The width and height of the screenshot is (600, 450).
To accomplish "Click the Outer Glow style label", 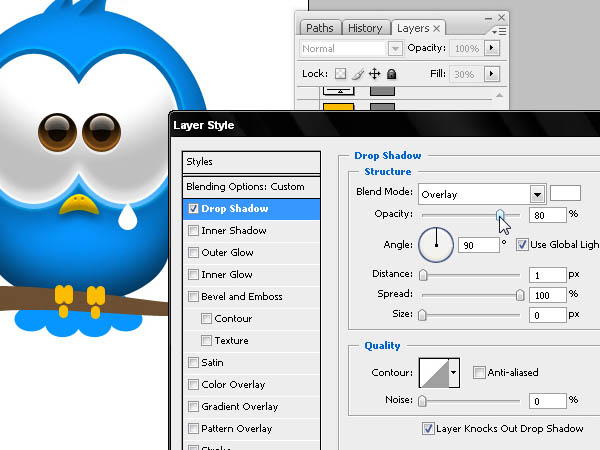I will (x=227, y=253).
